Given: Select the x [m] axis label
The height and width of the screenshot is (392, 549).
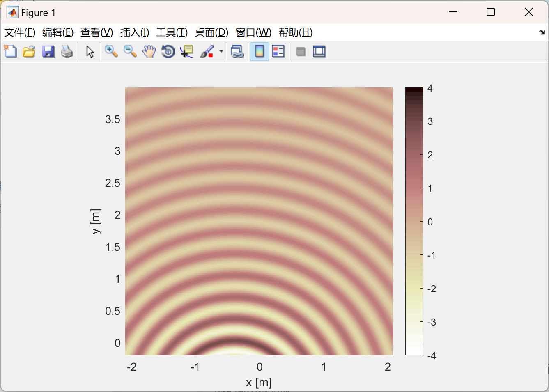Looking at the screenshot, I should tap(259, 383).
